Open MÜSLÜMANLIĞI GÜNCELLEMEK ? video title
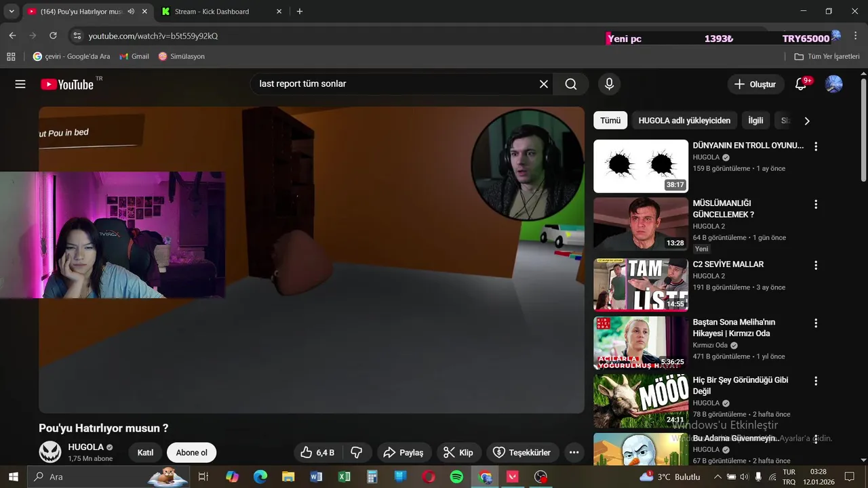 (724, 209)
